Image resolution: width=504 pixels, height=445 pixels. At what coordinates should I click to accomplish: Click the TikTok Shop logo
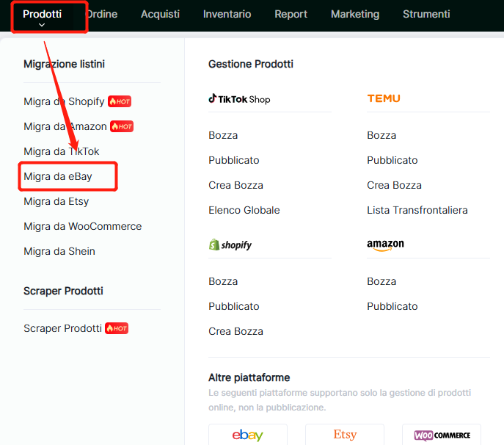pyautogui.click(x=239, y=99)
